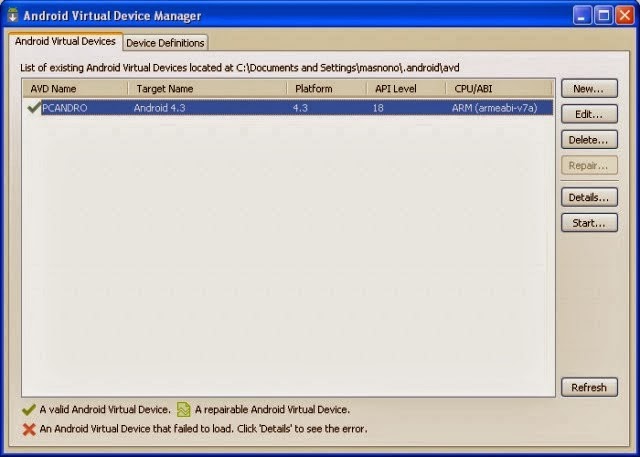Click the Android SDK title bar icon
This screenshot has height=457, width=640.
13,16
